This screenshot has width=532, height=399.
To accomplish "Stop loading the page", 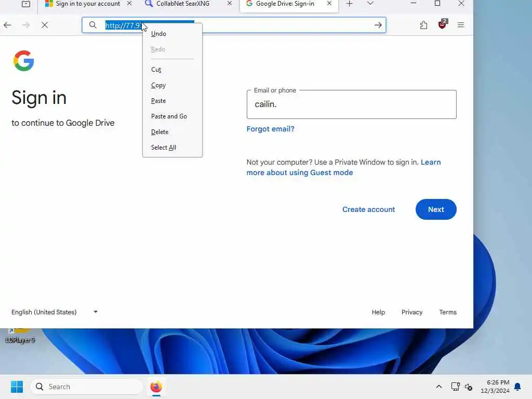I will [45, 25].
